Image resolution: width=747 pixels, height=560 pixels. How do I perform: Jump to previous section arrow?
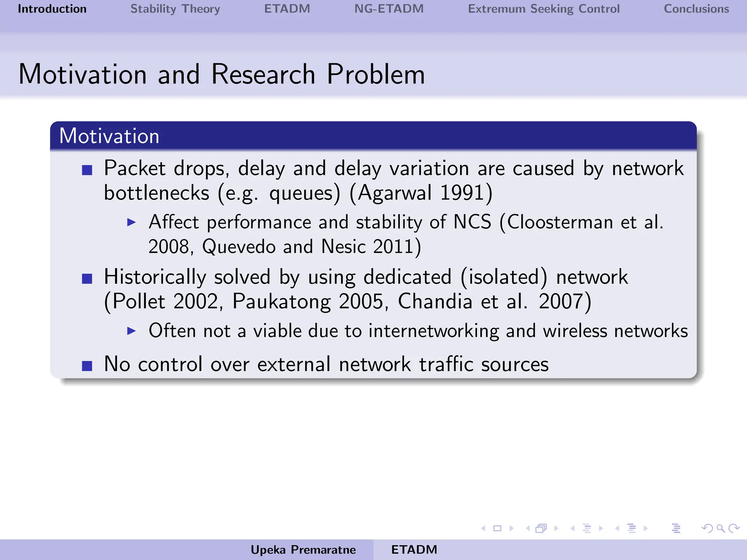tap(617, 528)
